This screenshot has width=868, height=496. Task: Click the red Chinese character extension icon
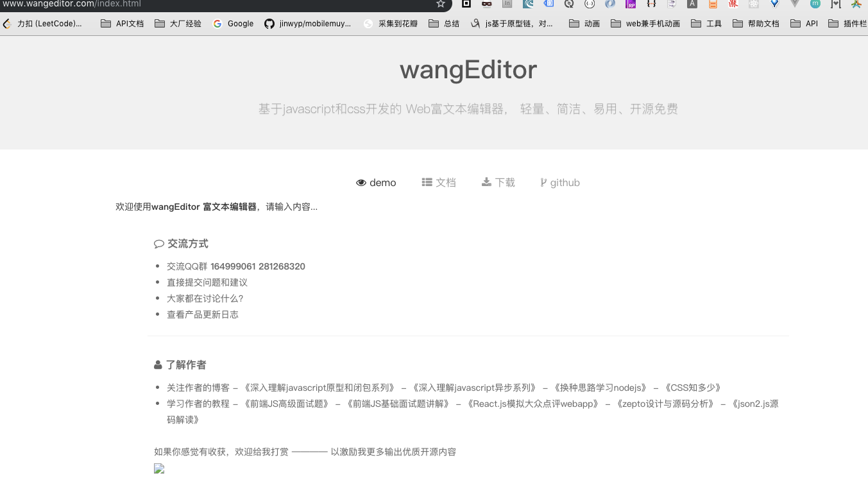click(x=733, y=4)
